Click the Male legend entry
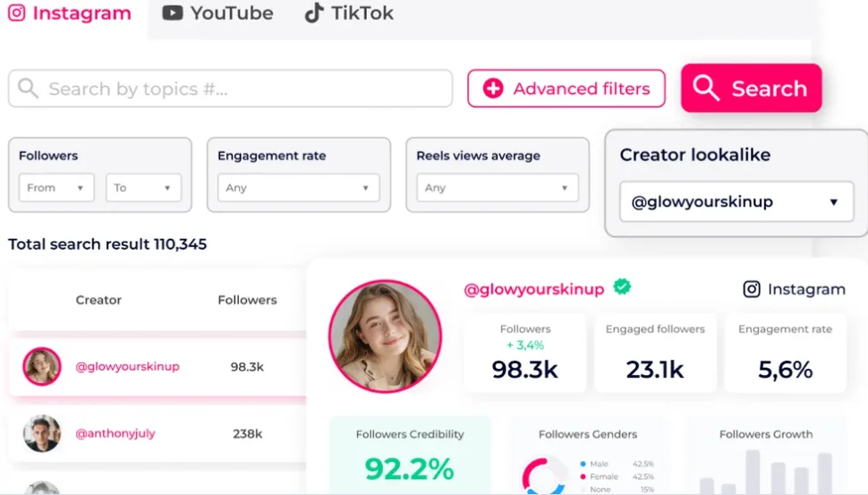This screenshot has width=868, height=495. point(617,464)
